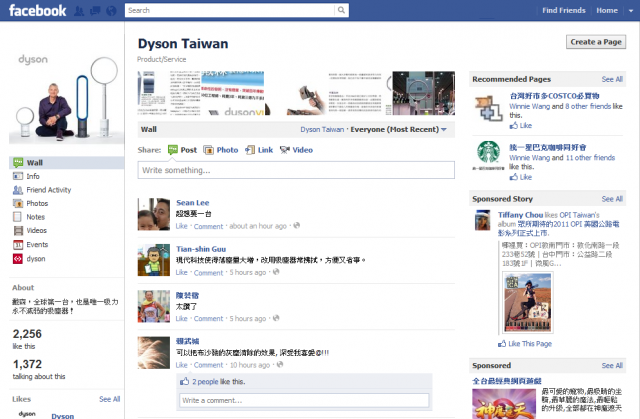Click the Info icon in the sidebar

(18, 176)
